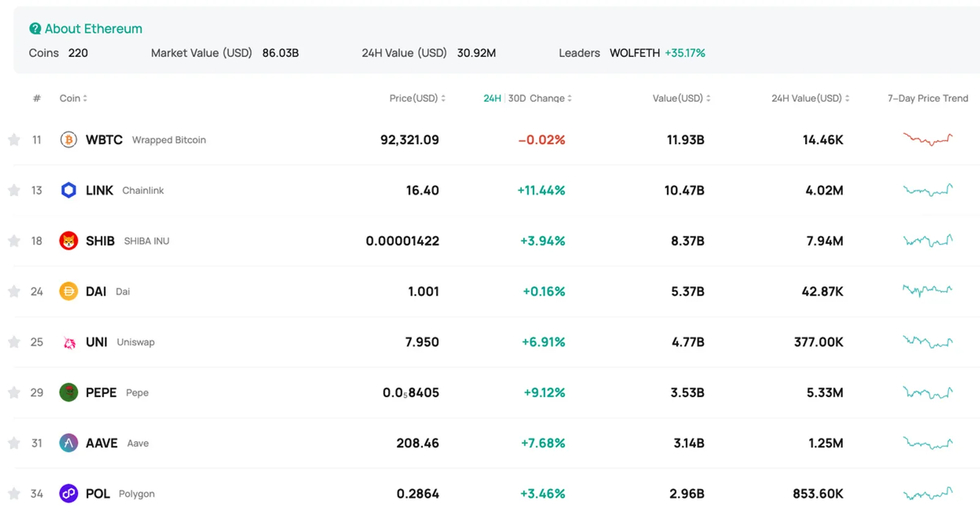Image resolution: width=980 pixels, height=518 pixels.
Task: Click the SHIBA INU coin logo
Action: [69, 241]
